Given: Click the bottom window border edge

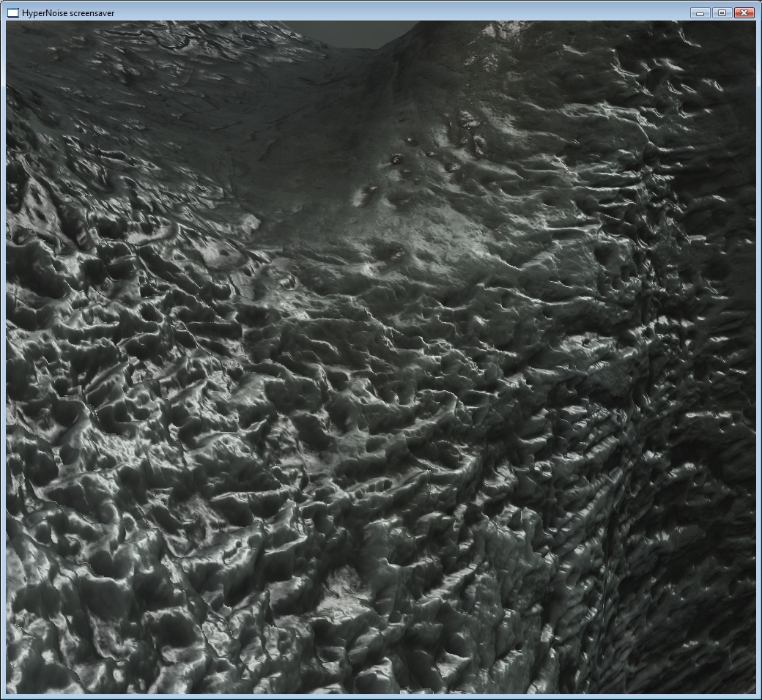Looking at the screenshot, I should [381, 696].
